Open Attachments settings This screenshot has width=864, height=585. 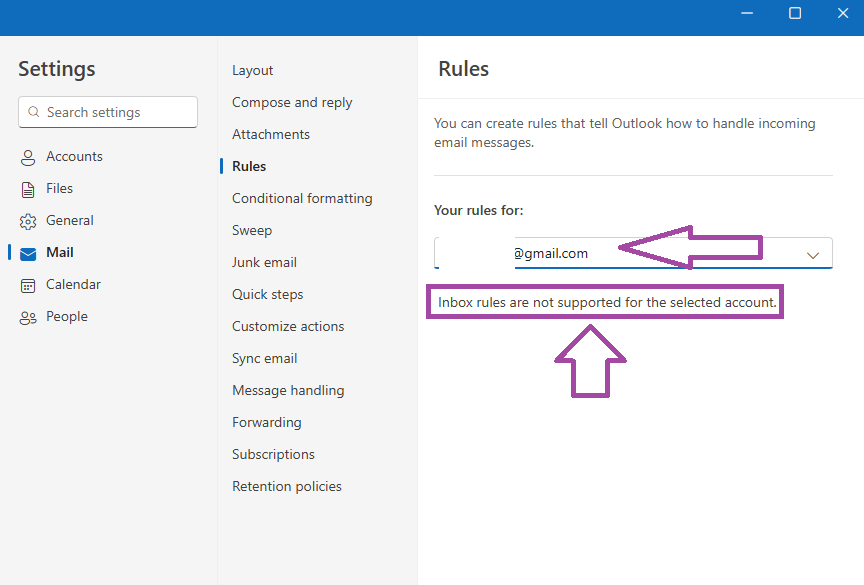271,134
